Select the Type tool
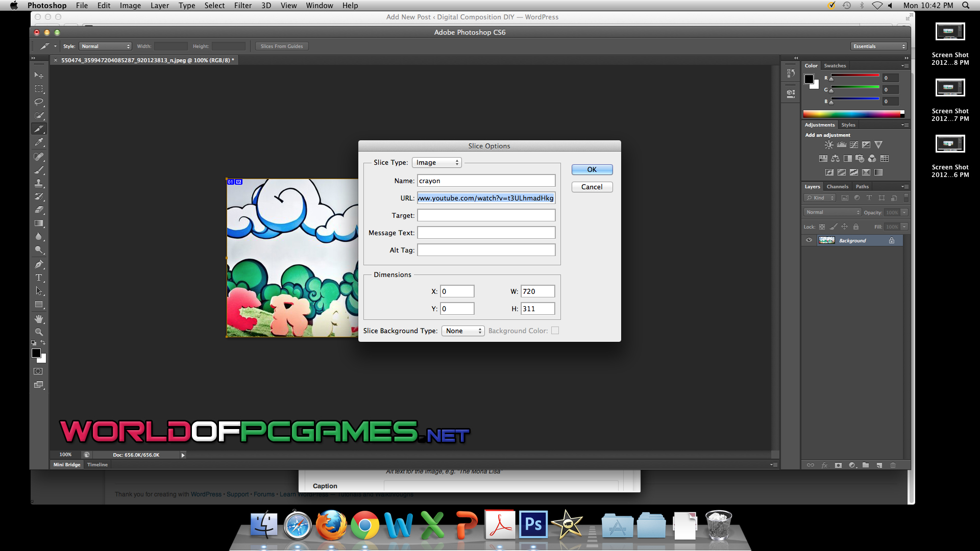Screen dimensions: 980x551 [x=39, y=278]
